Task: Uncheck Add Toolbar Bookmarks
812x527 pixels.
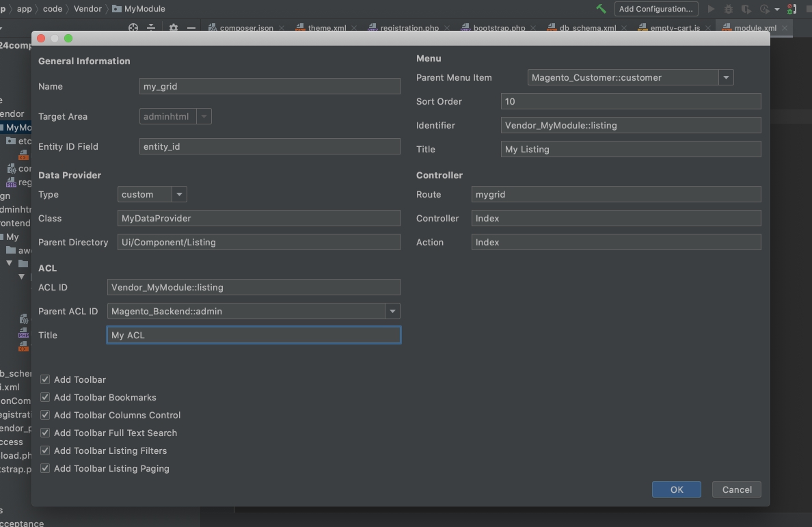Action: click(45, 397)
